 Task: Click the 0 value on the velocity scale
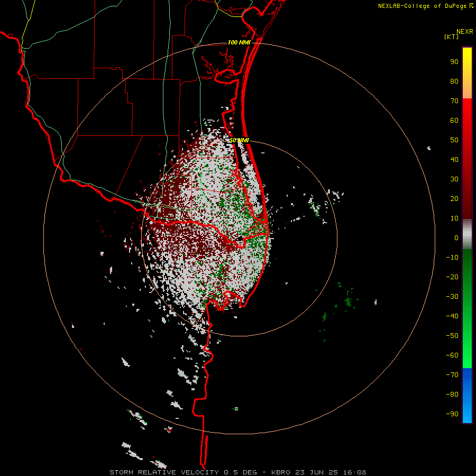pos(456,238)
